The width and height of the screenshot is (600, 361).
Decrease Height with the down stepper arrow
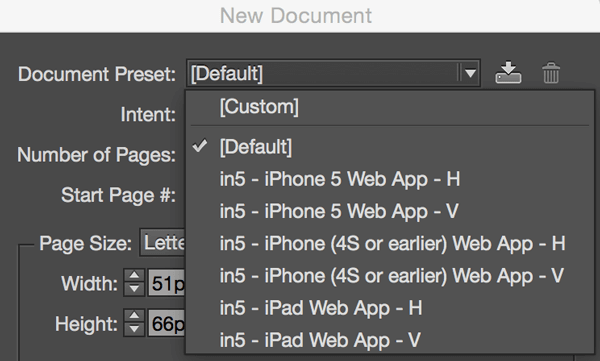click(x=134, y=330)
